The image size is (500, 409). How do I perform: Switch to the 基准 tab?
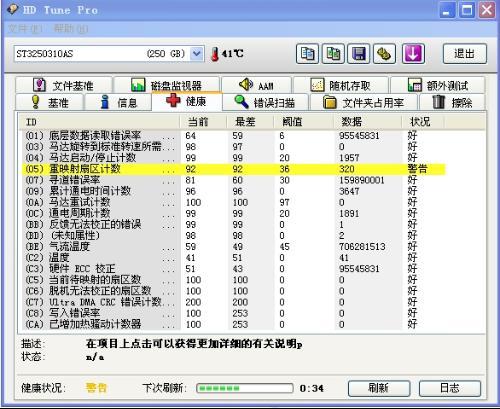coord(49,102)
